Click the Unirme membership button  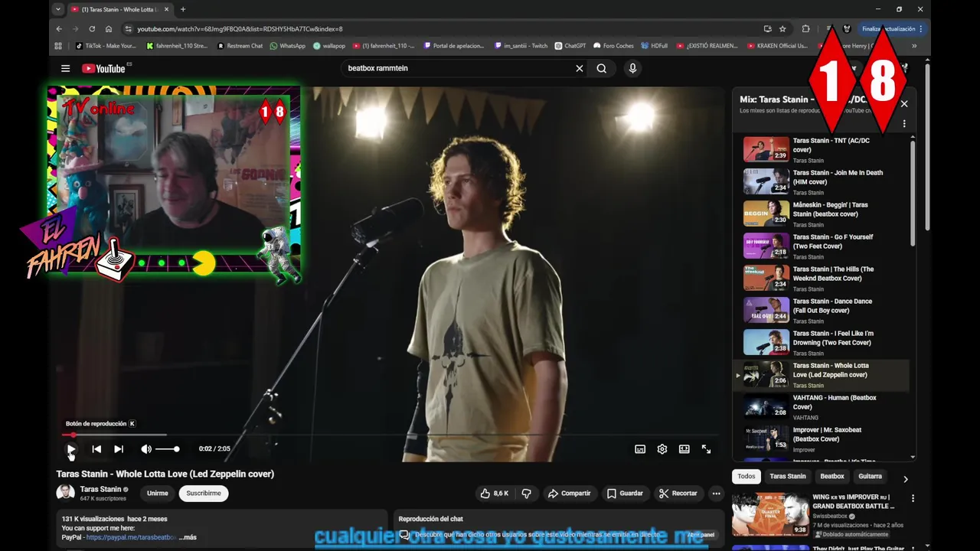[x=157, y=494]
